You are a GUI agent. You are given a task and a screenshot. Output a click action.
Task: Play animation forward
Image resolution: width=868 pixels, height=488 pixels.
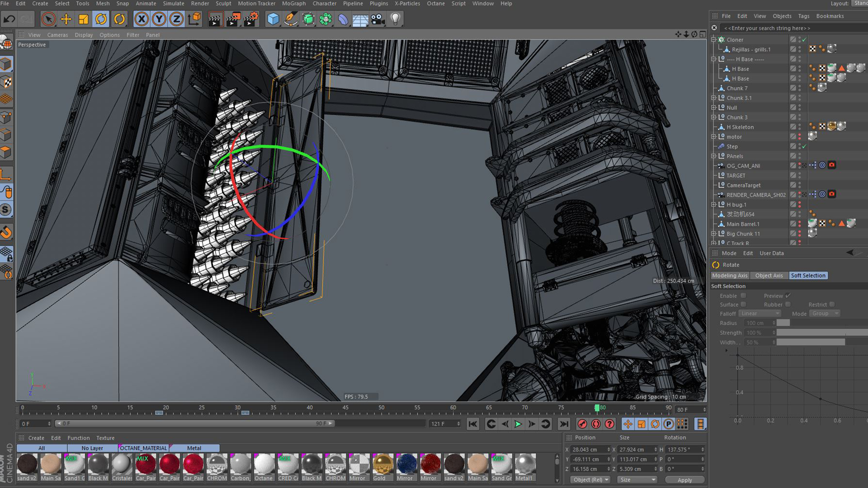pyautogui.click(x=518, y=424)
